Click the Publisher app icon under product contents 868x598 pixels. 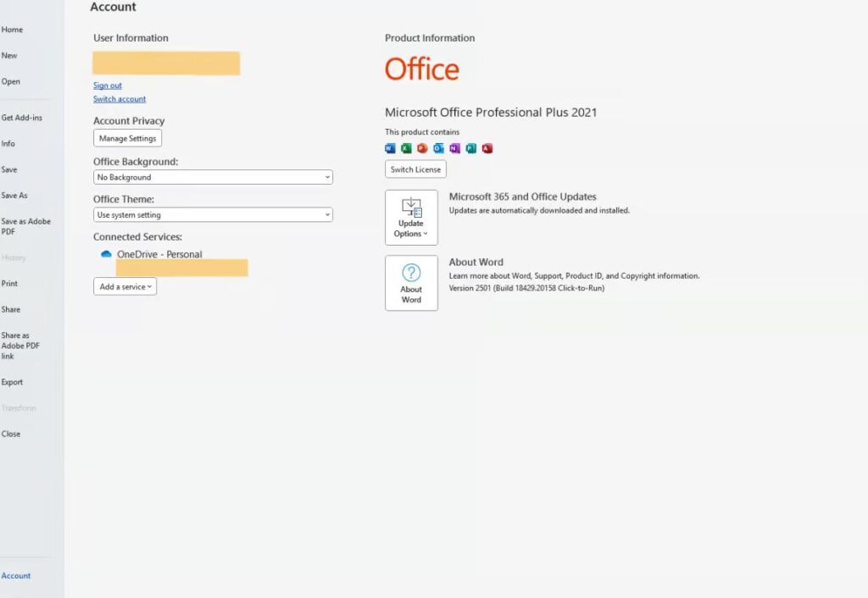pyautogui.click(x=471, y=148)
